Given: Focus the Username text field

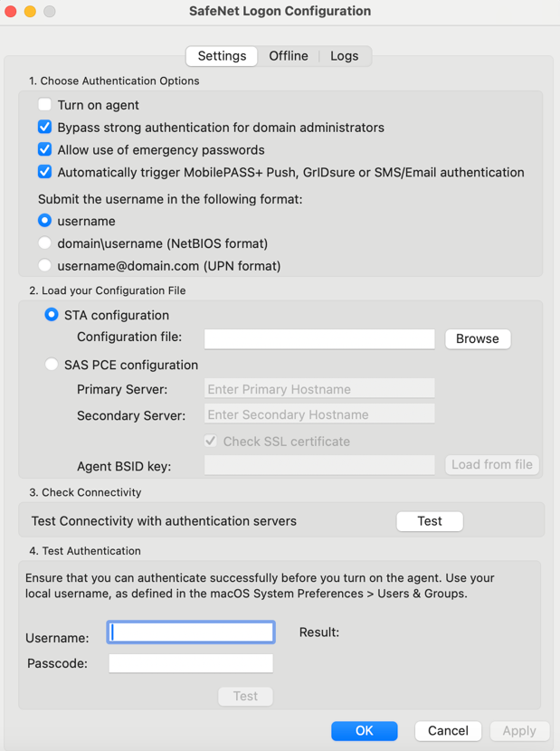Looking at the screenshot, I should [x=191, y=632].
